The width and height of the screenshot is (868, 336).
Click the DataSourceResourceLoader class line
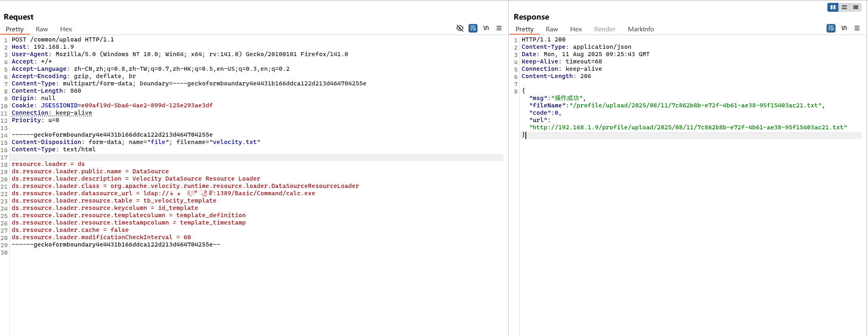coord(185,186)
